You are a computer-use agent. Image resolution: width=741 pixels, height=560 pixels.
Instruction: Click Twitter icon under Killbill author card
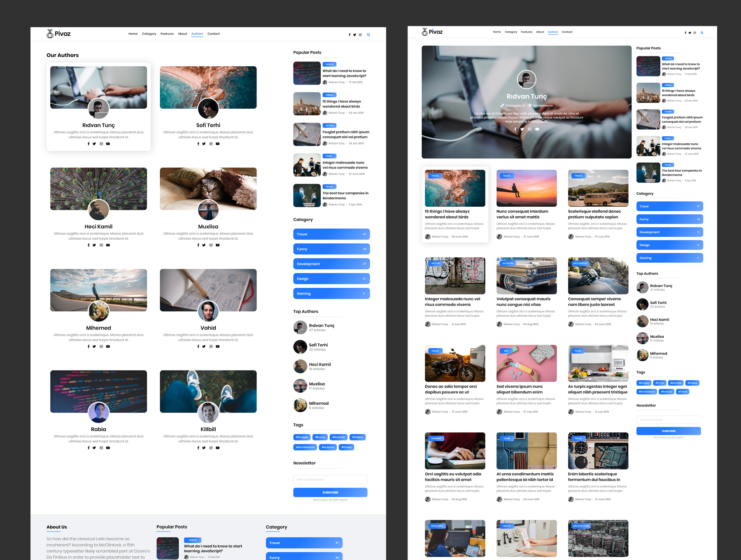204,448
